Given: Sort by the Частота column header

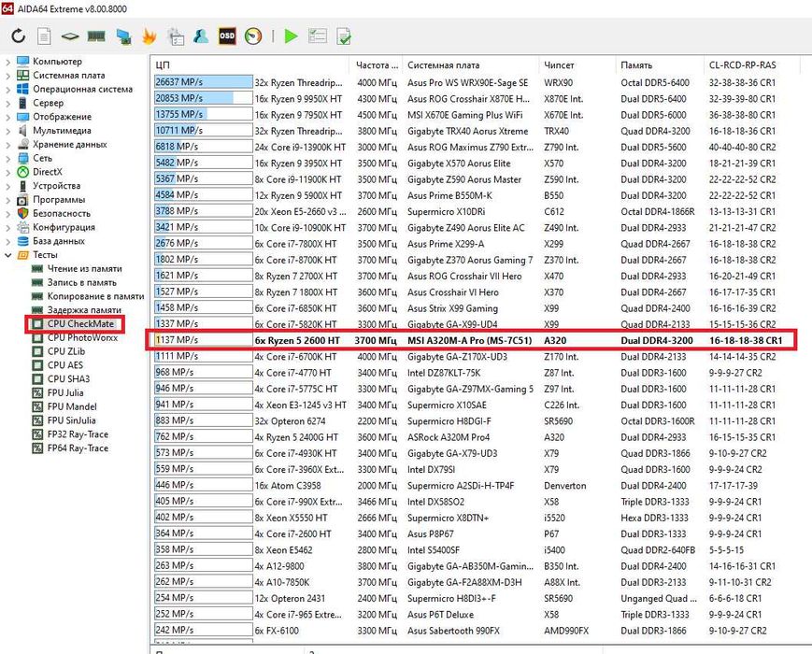Looking at the screenshot, I should [x=377, y=65].
